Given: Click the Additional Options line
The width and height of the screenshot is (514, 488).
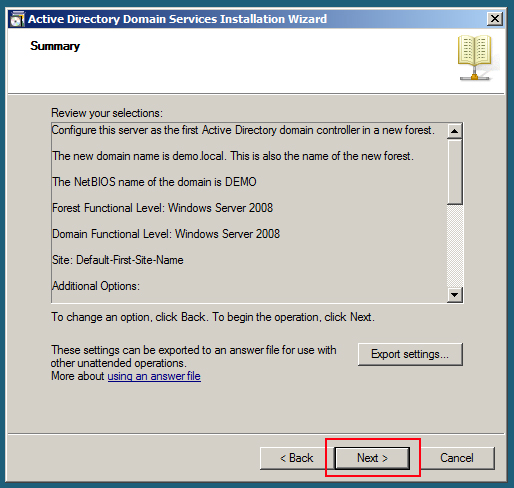Looking at the screenshot, I should point(96,286).
